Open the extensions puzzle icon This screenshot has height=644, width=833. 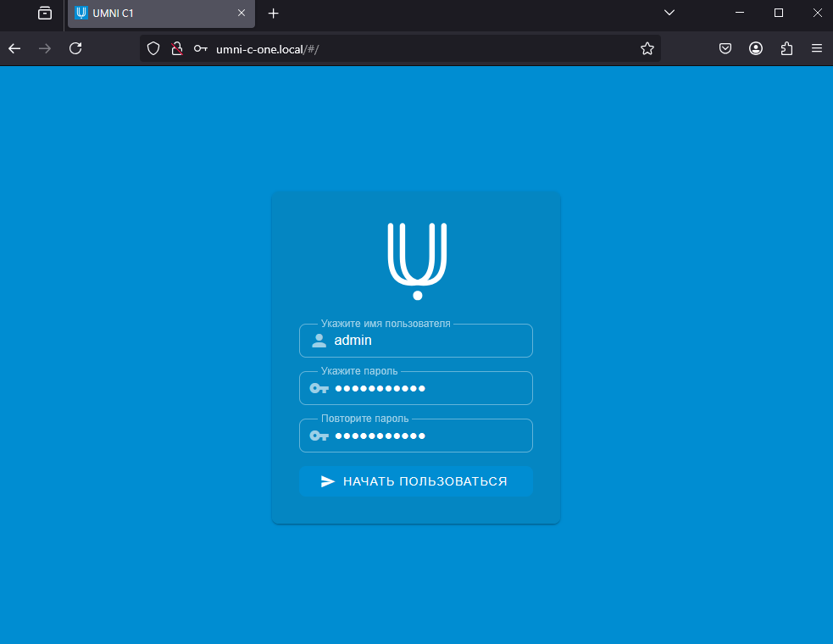pos(786,49)
